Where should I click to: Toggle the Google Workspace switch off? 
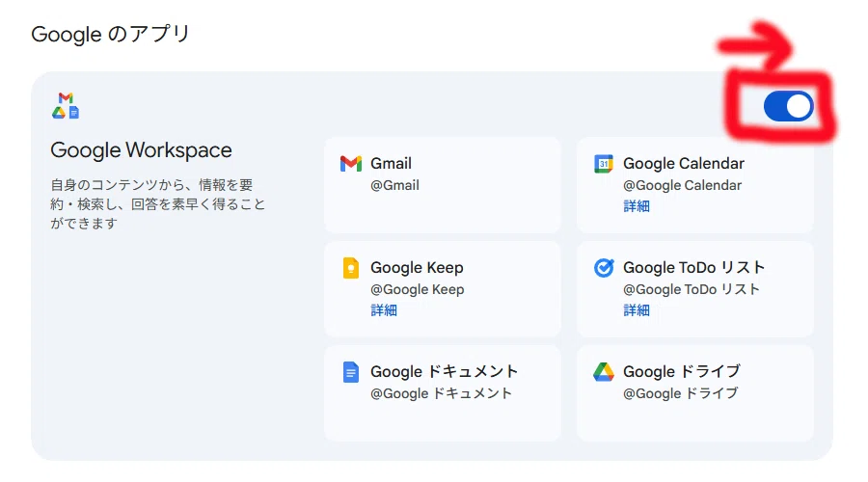coord(788,106)
